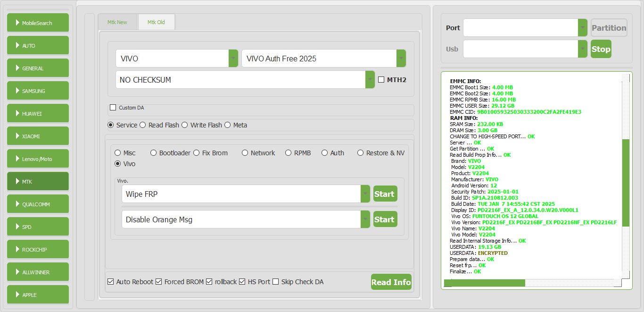This screenshot has height=312, width=644.
Task: Open the SPD sidebar section
Action: 38,227
